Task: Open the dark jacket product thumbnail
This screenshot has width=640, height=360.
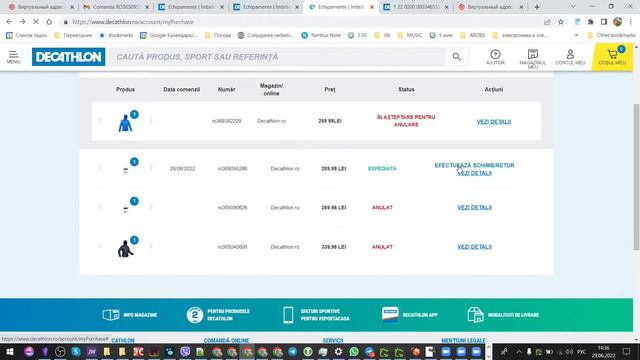Action: (x=125, y=249)
